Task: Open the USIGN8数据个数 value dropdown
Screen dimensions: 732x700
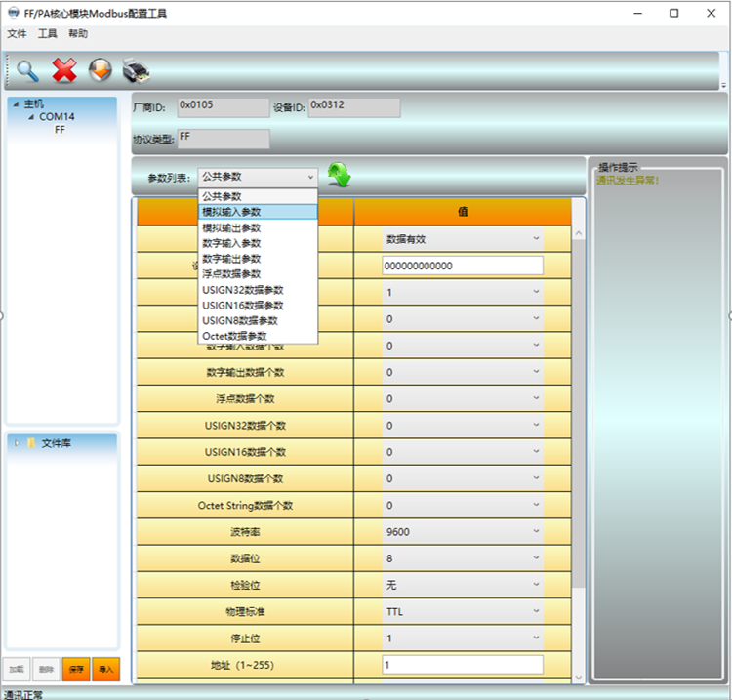Action: click(x=463, y=478)
